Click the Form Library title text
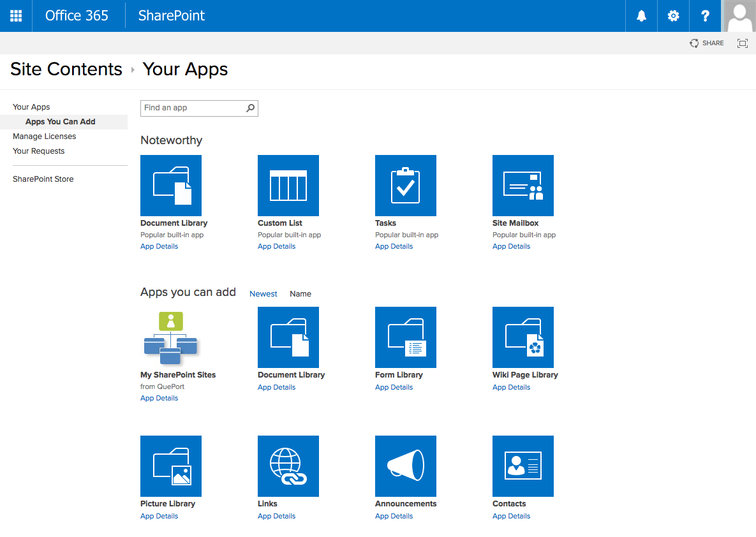The height and width of the screenshot is (537, 756). click(x=399, y=375)
